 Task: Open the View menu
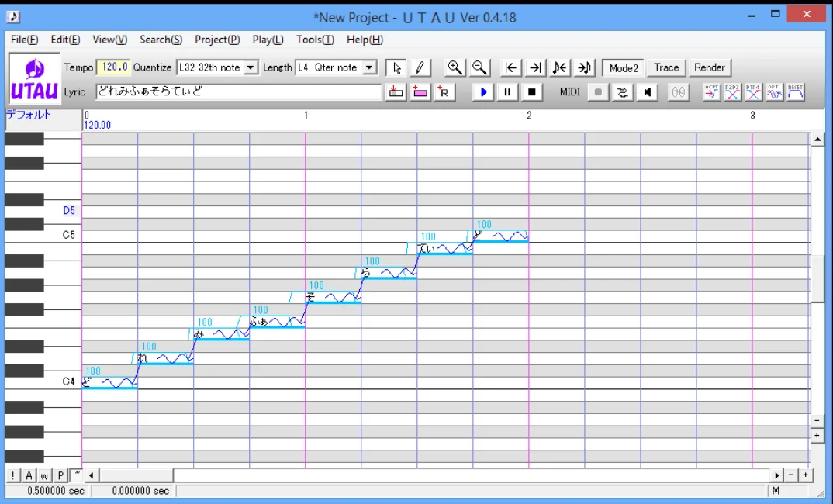click(110, 40)
